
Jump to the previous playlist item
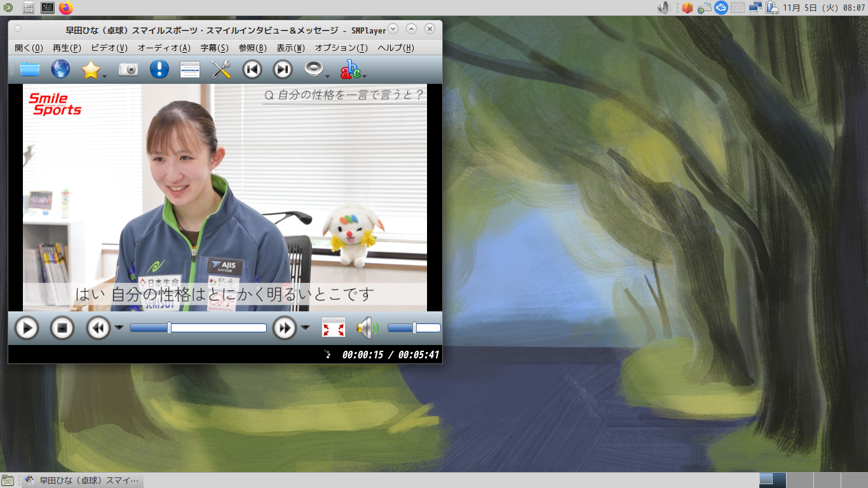click(x=252, y=69)
